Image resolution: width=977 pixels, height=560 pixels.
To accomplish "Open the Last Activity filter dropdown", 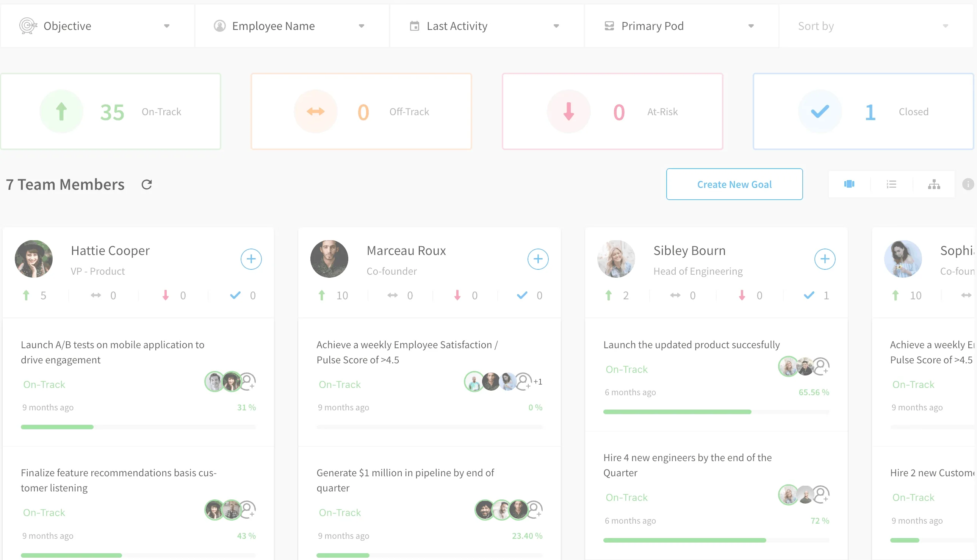I will [x=487, y=26].
